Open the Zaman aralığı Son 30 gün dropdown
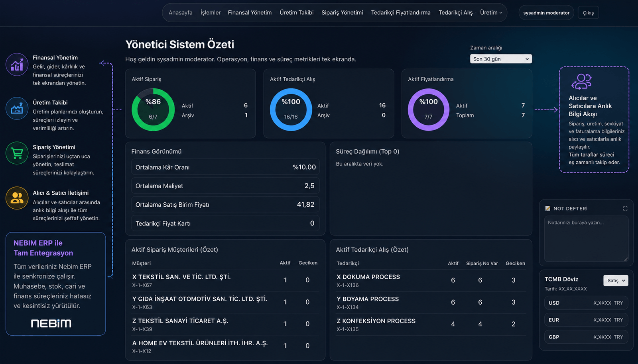This screenshot has width=638, height=364. (501, 59)
